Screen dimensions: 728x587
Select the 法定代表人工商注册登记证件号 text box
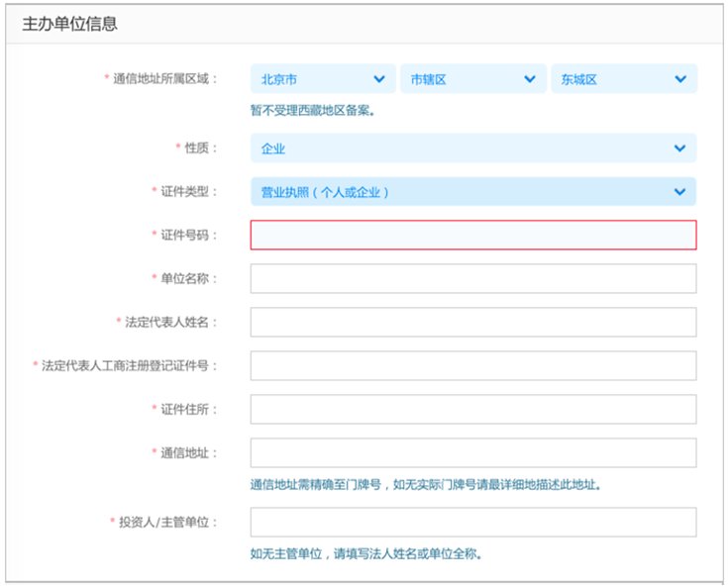tap(472, 365)
